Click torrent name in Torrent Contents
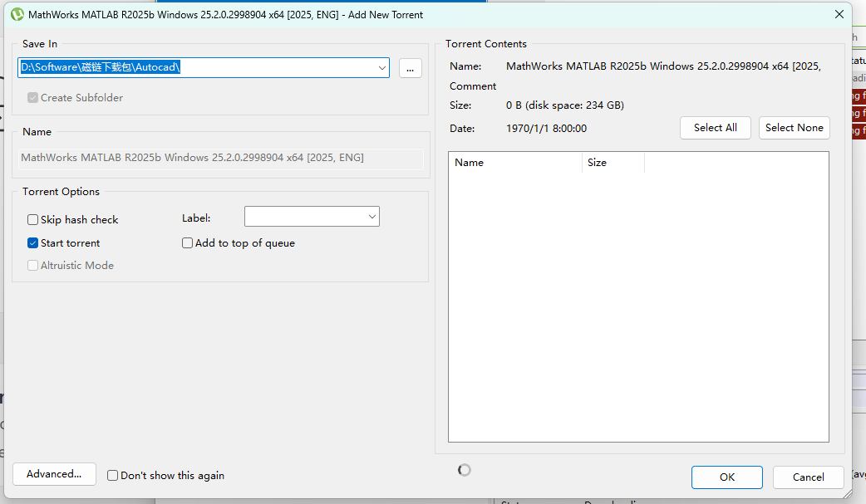866x504 pixels. (663, 66)
